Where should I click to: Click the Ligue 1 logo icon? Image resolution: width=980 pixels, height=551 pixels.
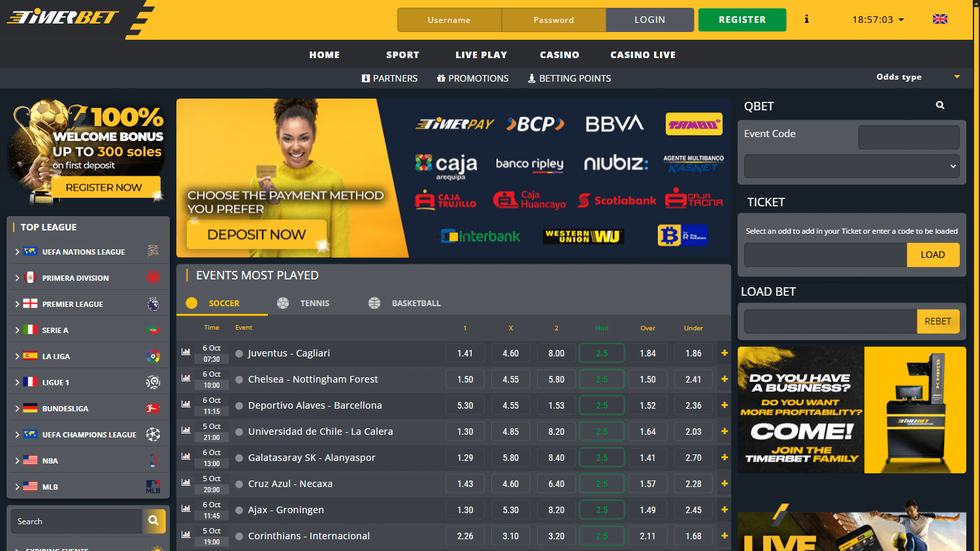point(153,382)
